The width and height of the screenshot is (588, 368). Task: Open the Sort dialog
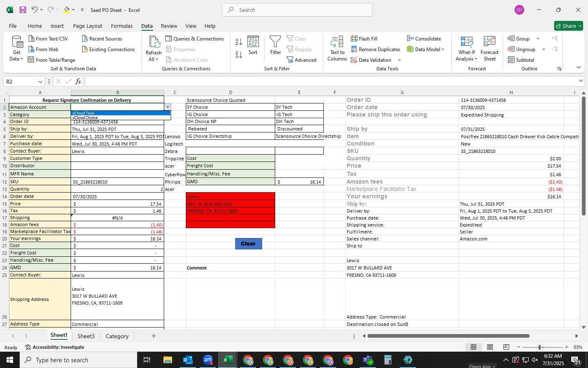coord(253,45)
